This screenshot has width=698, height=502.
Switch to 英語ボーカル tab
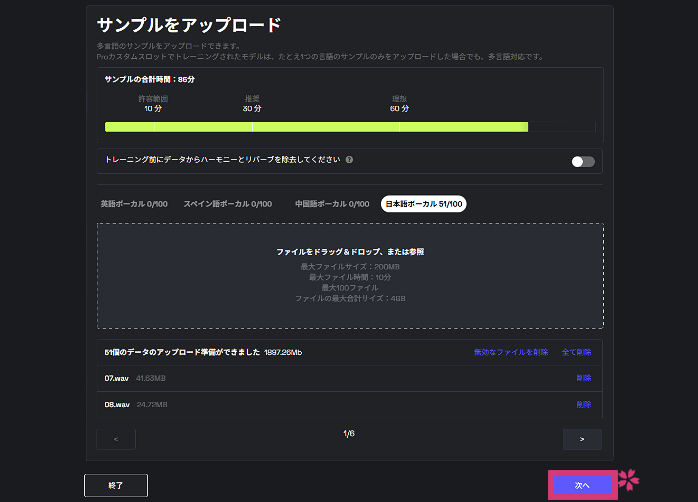tap(134, 204)
